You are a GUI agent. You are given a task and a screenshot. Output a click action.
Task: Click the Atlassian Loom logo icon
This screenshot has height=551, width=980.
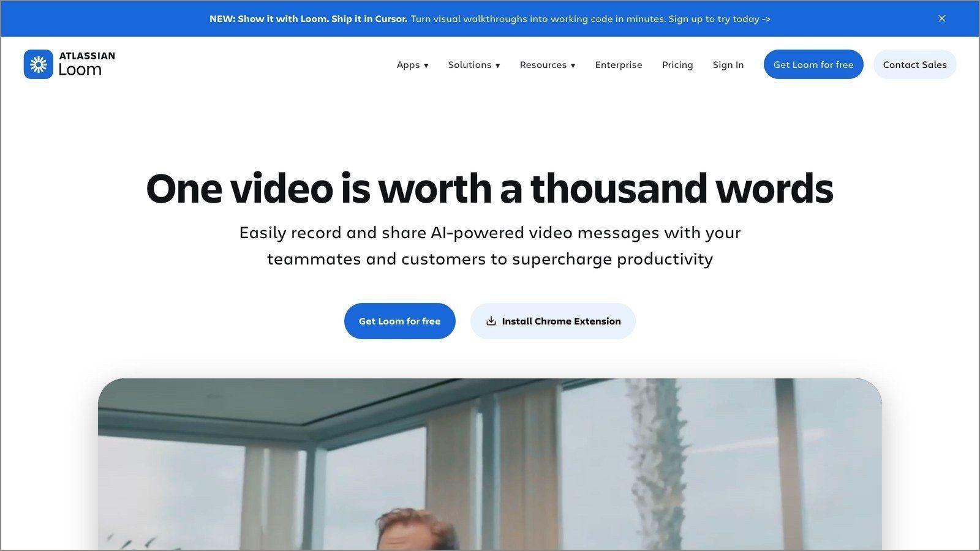[39, 64]
